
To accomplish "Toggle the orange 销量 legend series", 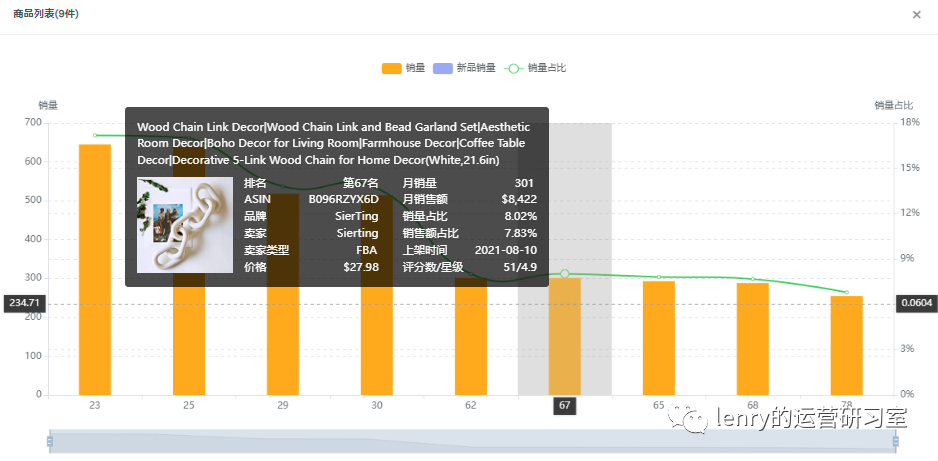I will coord(392,68).
